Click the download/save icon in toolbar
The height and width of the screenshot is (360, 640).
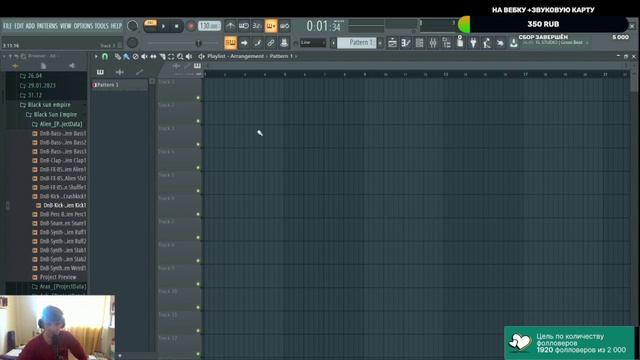514,42
